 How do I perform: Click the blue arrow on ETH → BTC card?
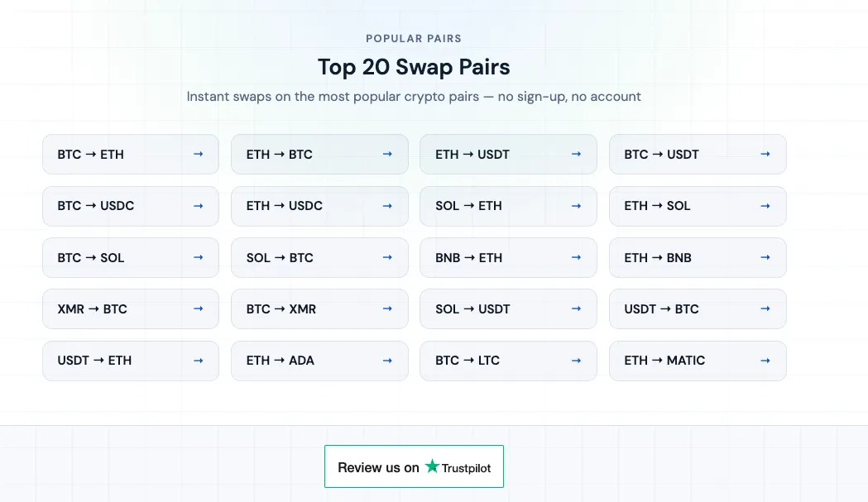pos(387,154)
